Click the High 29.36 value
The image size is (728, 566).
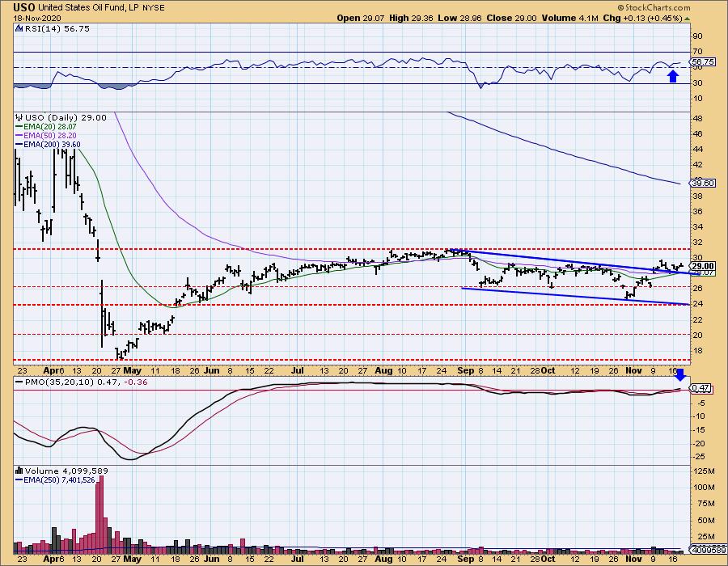(x=411, y=18)
